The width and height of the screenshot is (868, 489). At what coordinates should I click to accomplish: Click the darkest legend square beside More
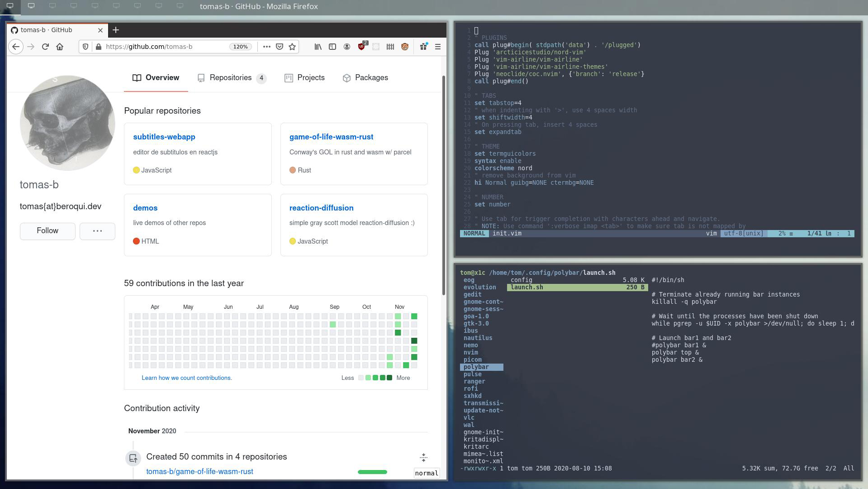(x=389, y=378)
